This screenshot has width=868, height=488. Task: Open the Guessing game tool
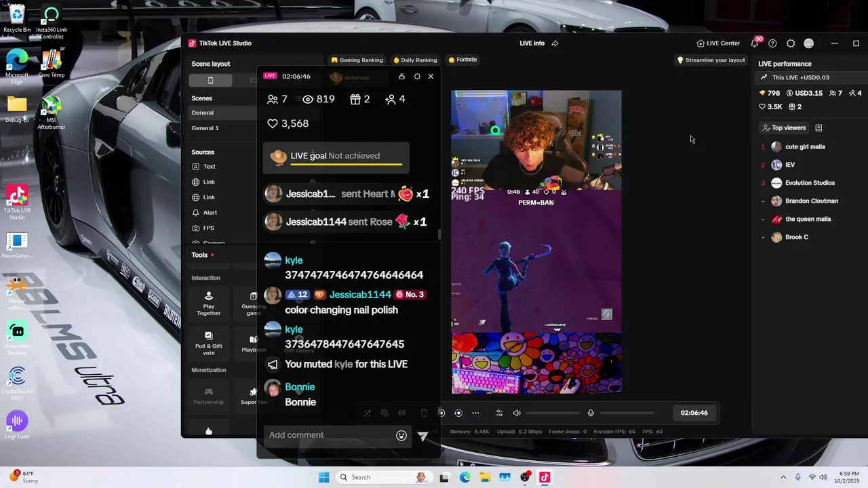[253, 304]
